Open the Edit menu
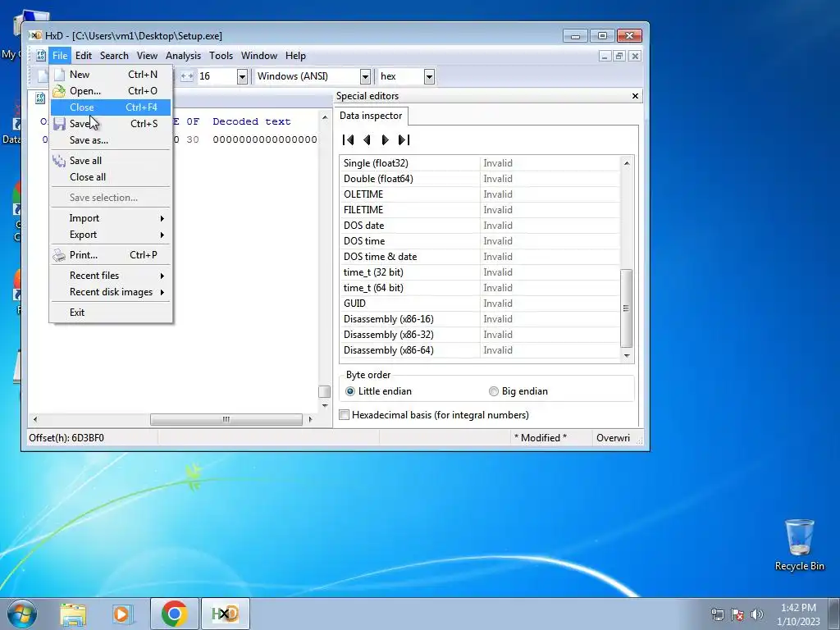The image size is (840, 630). click(83, 56)
